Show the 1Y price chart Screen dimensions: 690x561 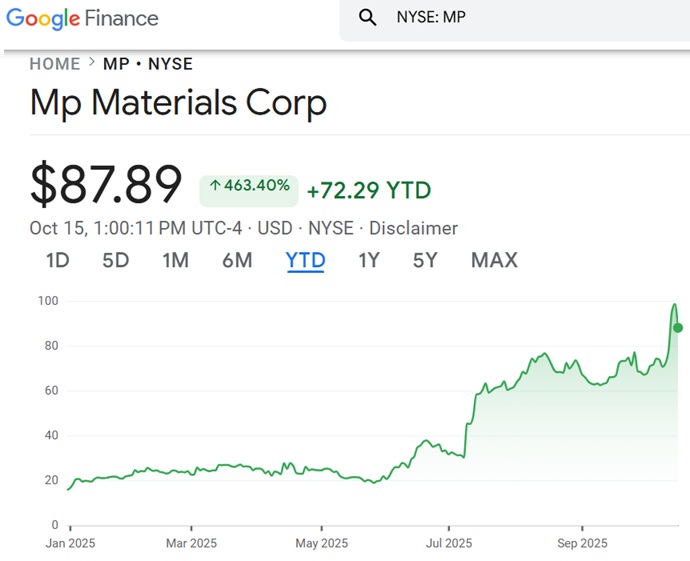click(369, 260)
